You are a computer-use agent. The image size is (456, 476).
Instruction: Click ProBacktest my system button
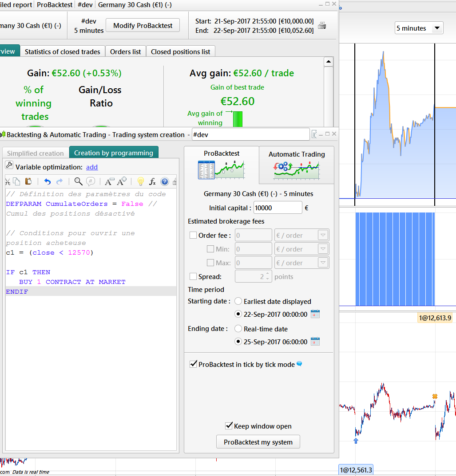(x=258, y=442)
